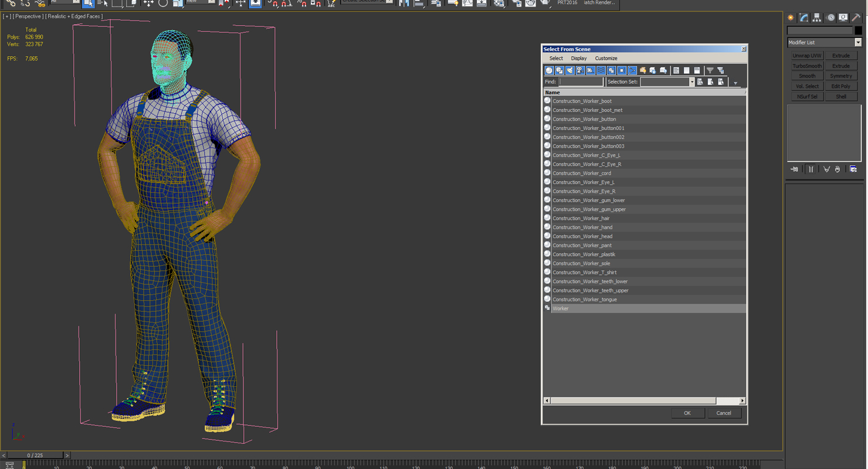Click the Smooth modifier button
Screen dimensions: 868x469
807,76
